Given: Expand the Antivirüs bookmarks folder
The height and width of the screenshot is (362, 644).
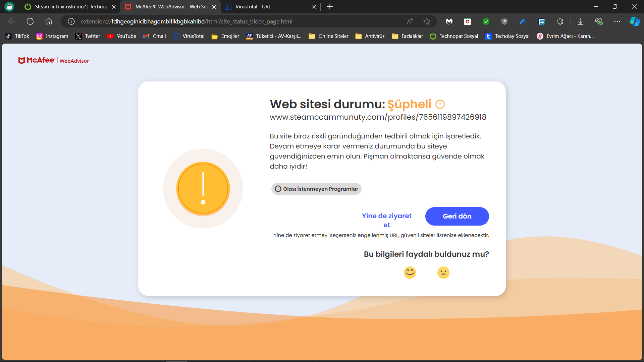Looking at the screenshot, I should [x=370, y=36].
